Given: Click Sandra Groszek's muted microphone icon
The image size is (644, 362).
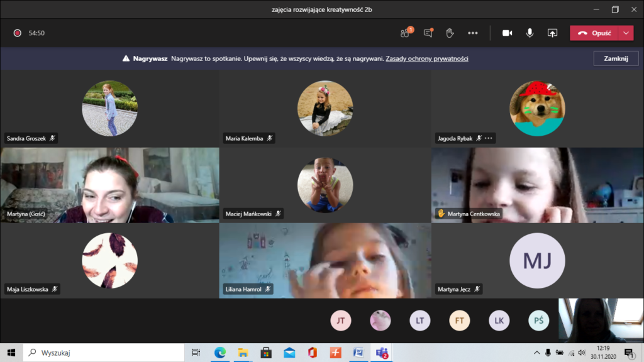Looking at the screenshot, I should (52, 138).
